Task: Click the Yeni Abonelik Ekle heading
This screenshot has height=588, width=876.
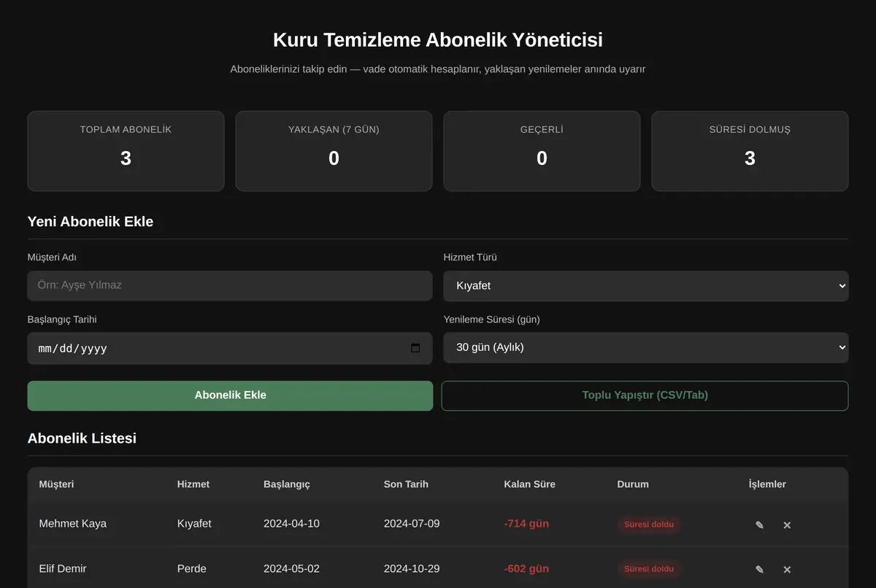Action: coord(91,222)
